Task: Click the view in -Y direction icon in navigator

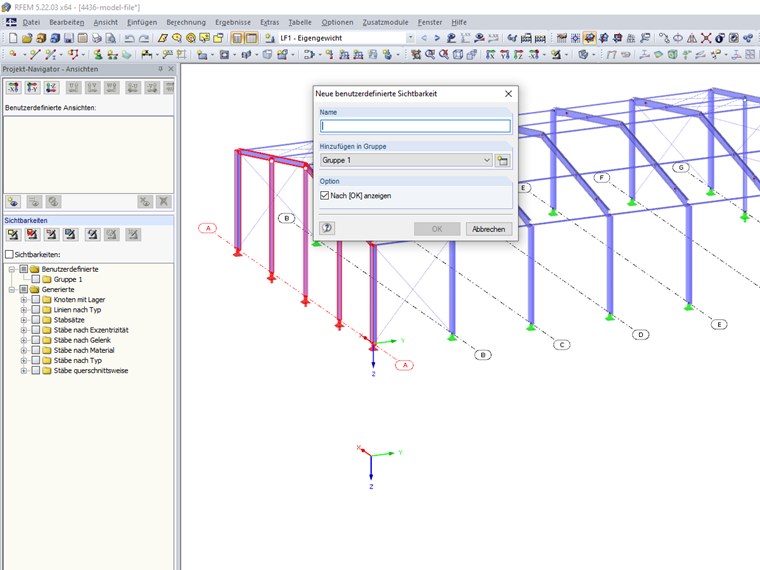Action: click(x=32, y=88)
